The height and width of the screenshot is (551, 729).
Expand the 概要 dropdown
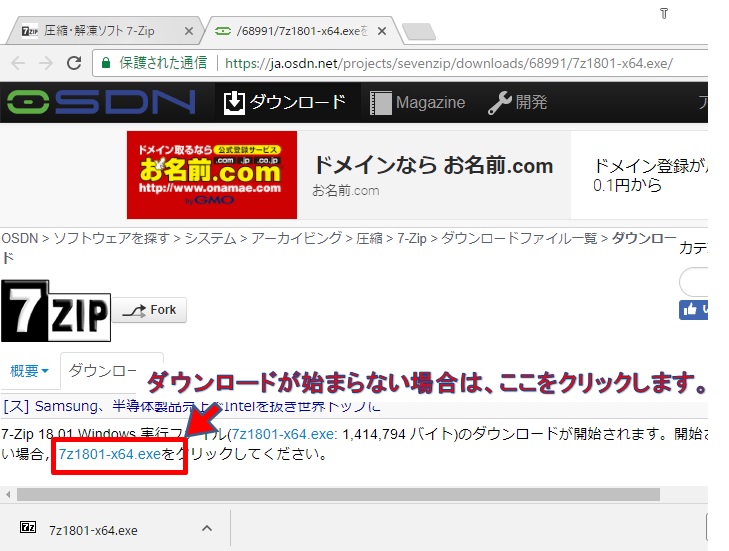coord(29,371)
